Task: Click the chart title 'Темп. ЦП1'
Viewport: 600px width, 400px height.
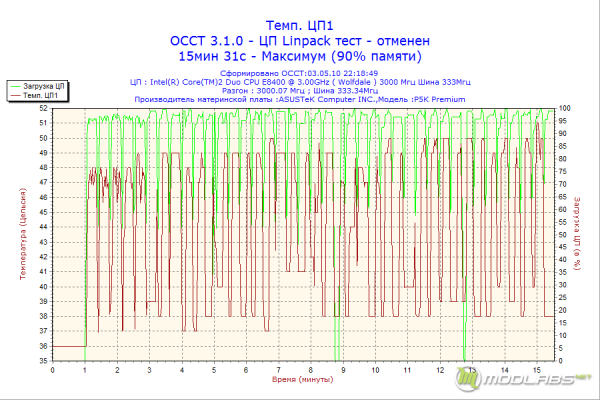Action: click(300, 26)
